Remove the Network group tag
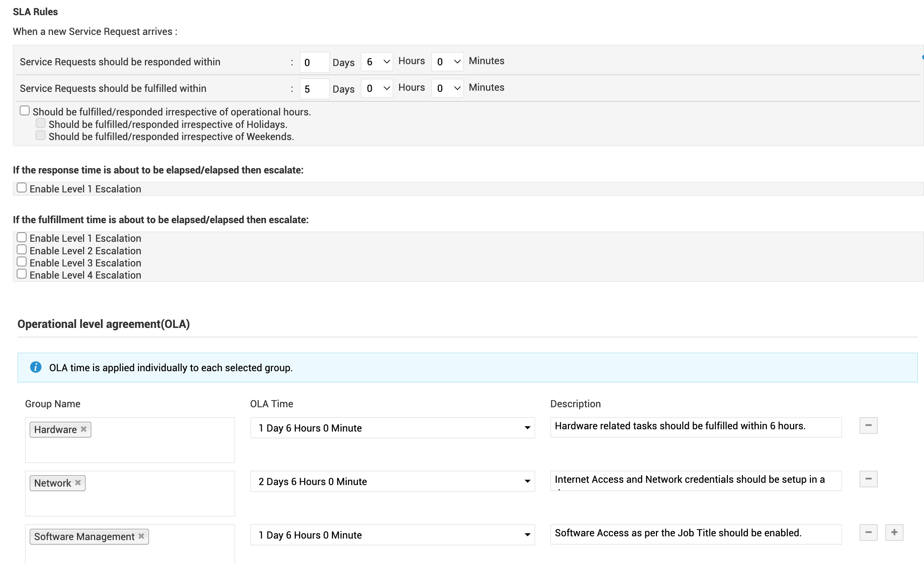The image size is (924, 564). 78,482
